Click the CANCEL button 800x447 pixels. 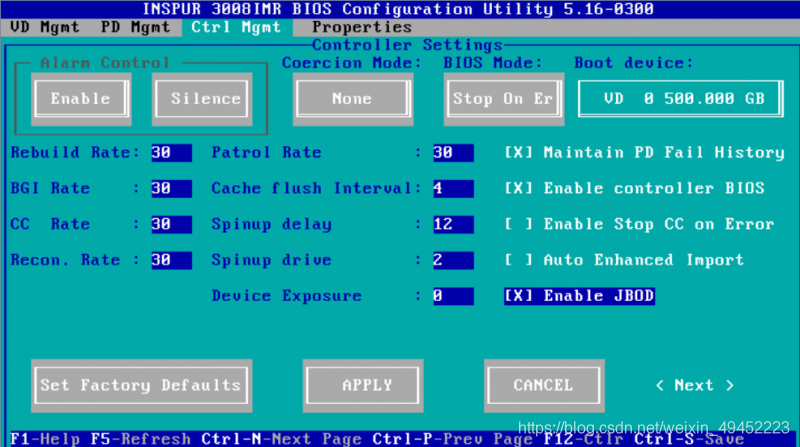pyautogui.click(x=544, y=385)
